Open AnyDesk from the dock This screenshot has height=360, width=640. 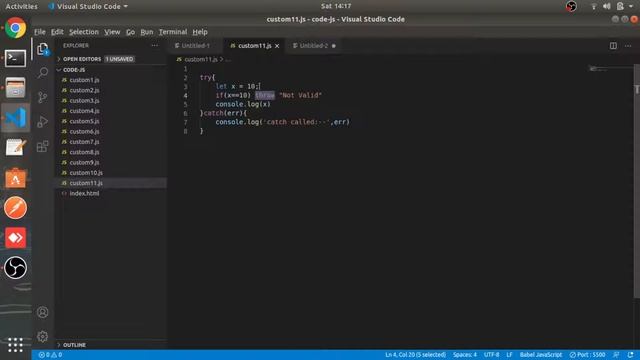pyautogui.click(x=16, y=238)
